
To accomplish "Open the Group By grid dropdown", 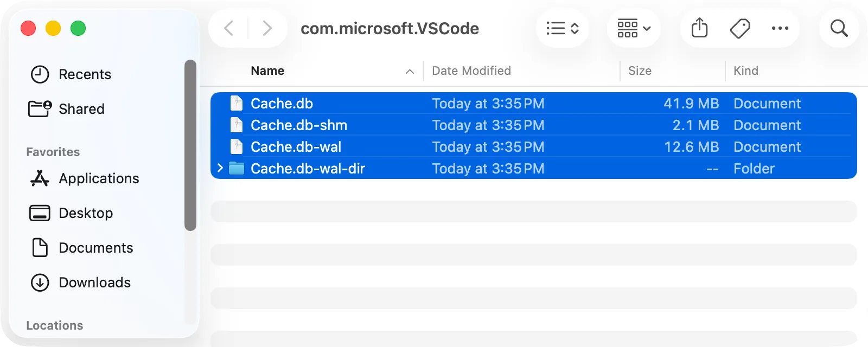I will (634, 28).
